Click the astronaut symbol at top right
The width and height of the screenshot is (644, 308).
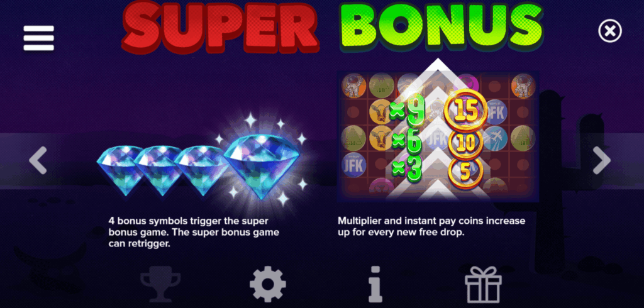(523, 86)
